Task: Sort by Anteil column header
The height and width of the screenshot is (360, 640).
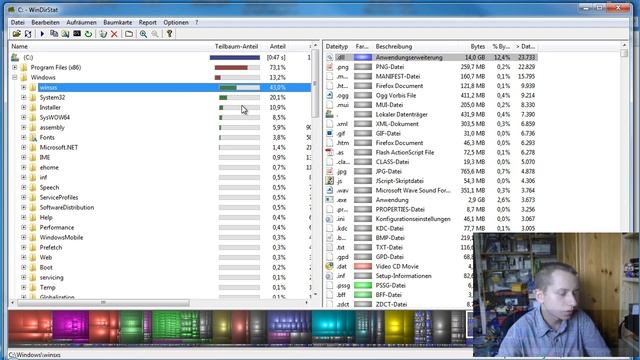Action: coord(278,47)
